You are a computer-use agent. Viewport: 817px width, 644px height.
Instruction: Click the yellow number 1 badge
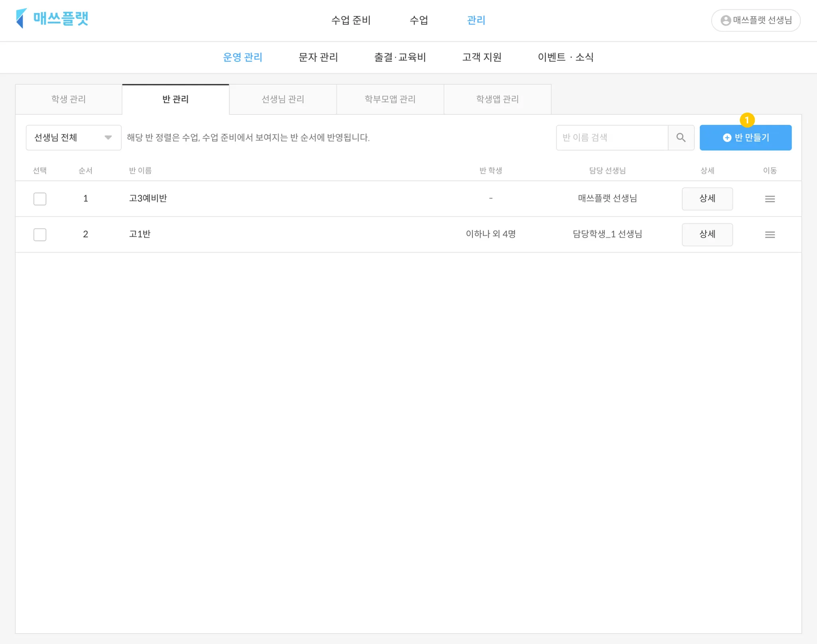747,120
